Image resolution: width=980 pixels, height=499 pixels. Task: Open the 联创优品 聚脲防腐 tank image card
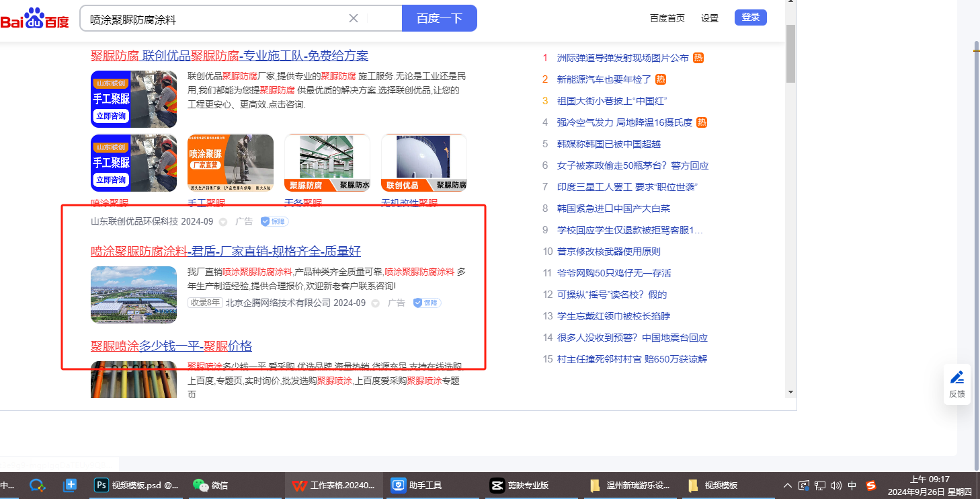click(x=424, y=163)
